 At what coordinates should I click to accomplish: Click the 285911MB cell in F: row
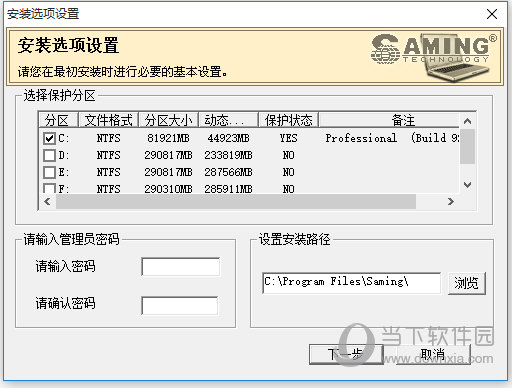tap(228, 189)
